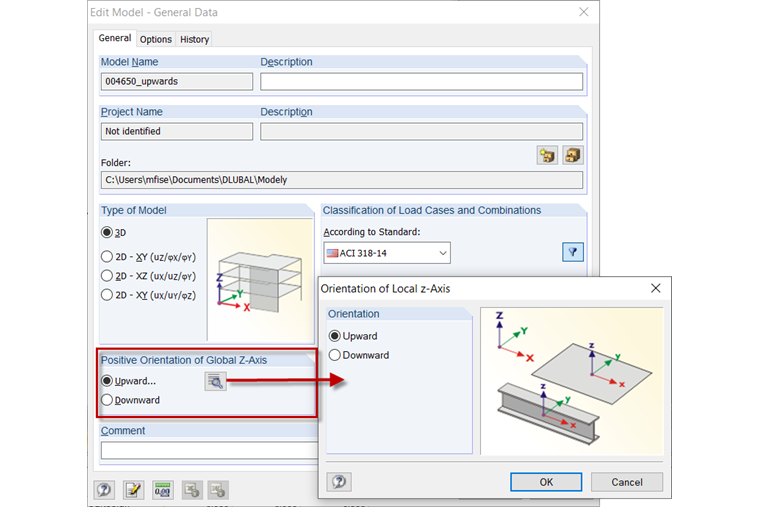The width and height of the screenshot is (760, 507).
Task: Click the 3D building model preview image
Action: (x=260, y=280)
